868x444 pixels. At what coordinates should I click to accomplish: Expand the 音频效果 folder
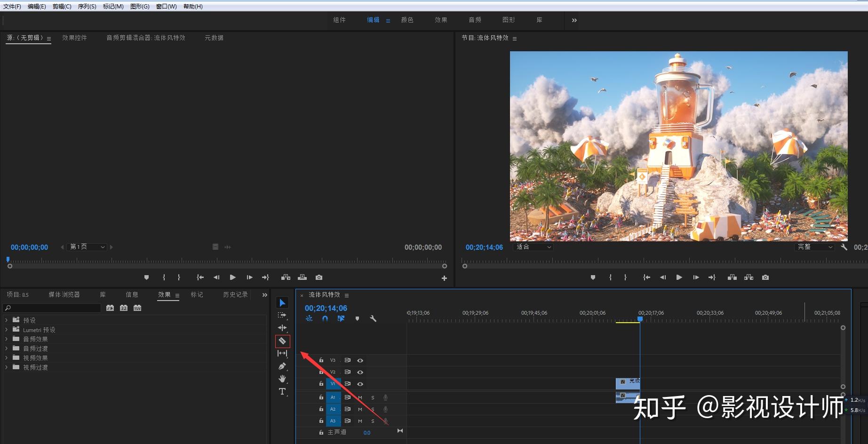pos(7,339)
